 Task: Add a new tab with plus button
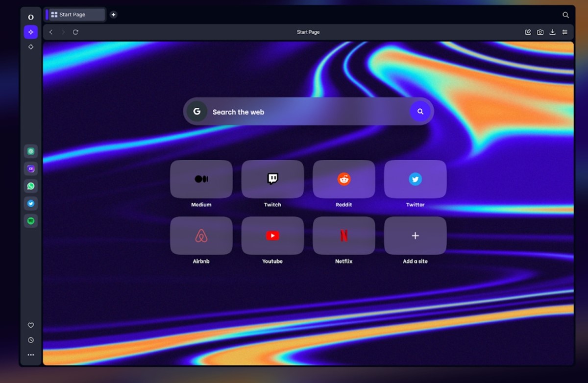[x=113, y=15]
